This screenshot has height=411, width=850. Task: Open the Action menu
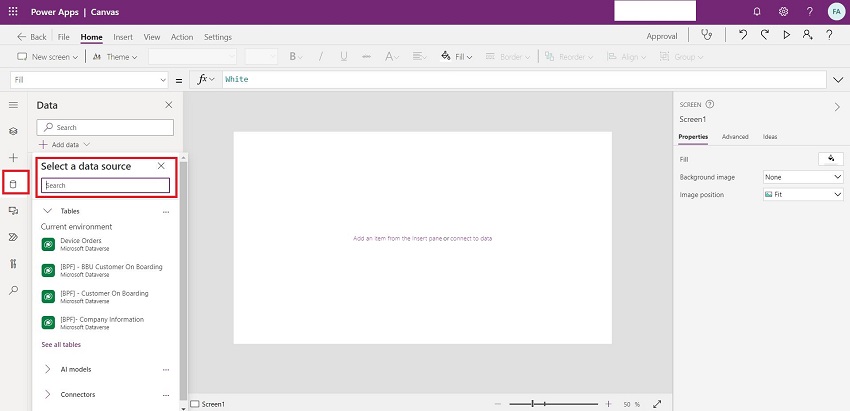coord(182,37)
